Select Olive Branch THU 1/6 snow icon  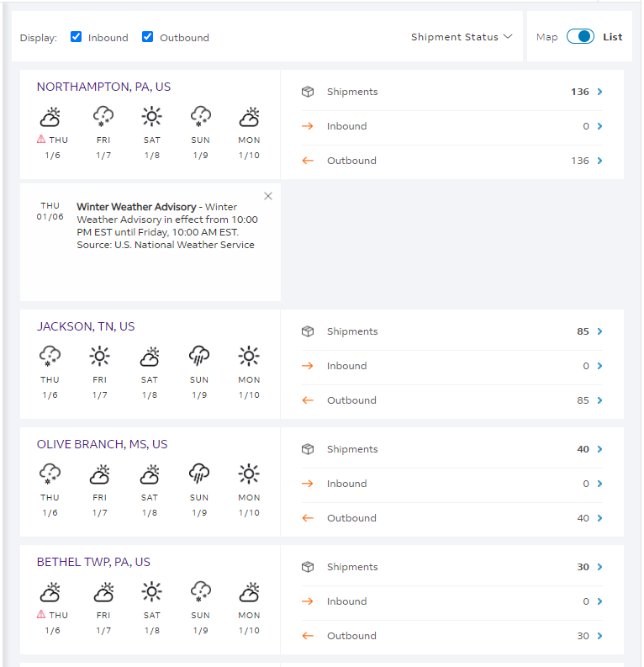click(50, 474)
